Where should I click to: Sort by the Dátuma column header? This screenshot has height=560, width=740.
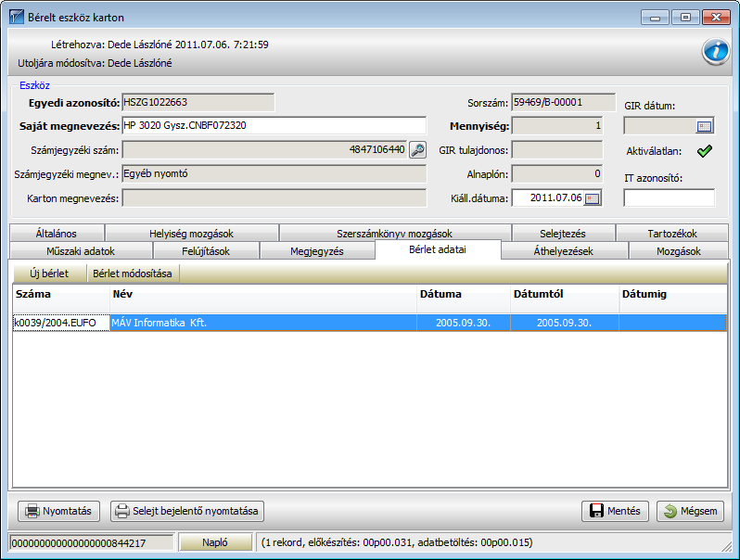pos(464,299)
